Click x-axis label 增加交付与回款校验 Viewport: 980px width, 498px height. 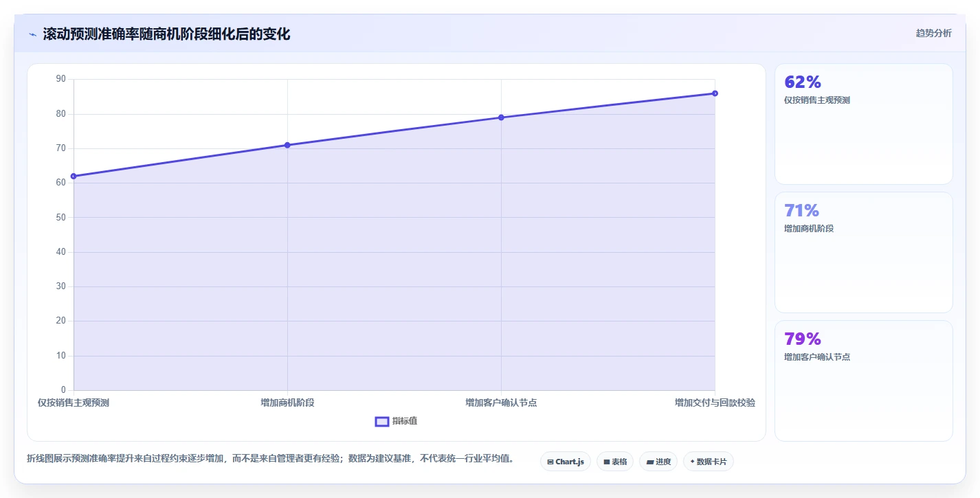715,403
